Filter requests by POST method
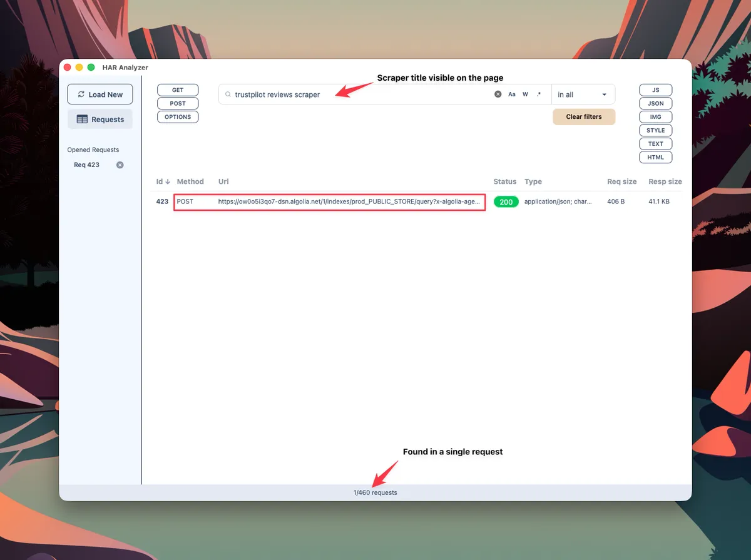Viewport: 751px width, 560px height. 178,103
